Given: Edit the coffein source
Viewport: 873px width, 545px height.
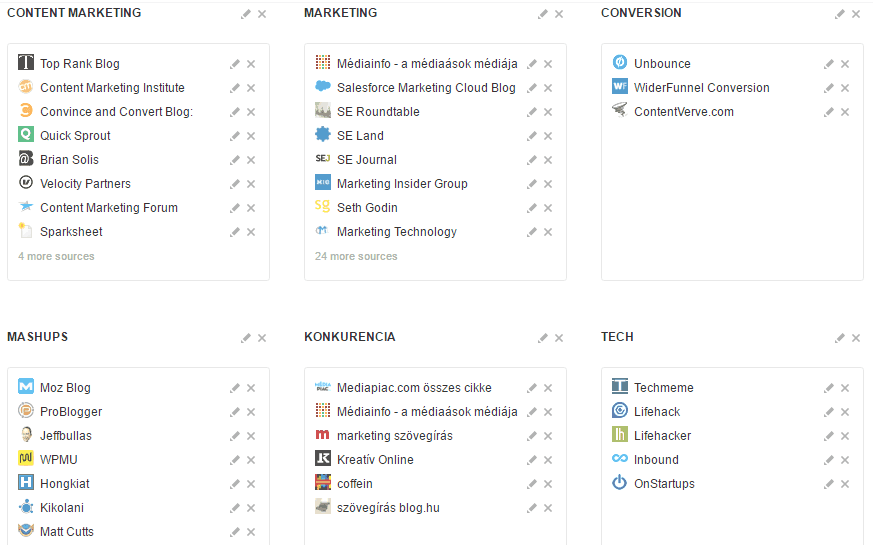Looking at the screenshot, I should pyautogui.click(x=532, y=484).
